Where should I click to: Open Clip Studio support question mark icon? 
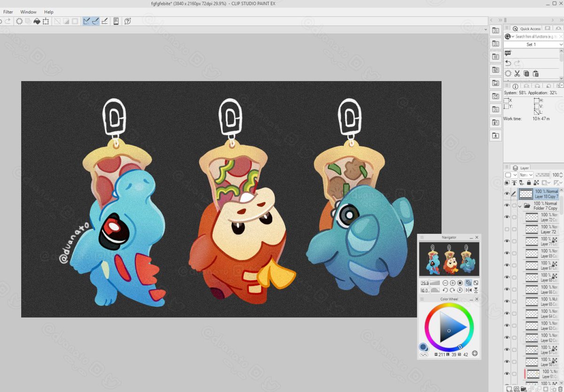[127, 21]
